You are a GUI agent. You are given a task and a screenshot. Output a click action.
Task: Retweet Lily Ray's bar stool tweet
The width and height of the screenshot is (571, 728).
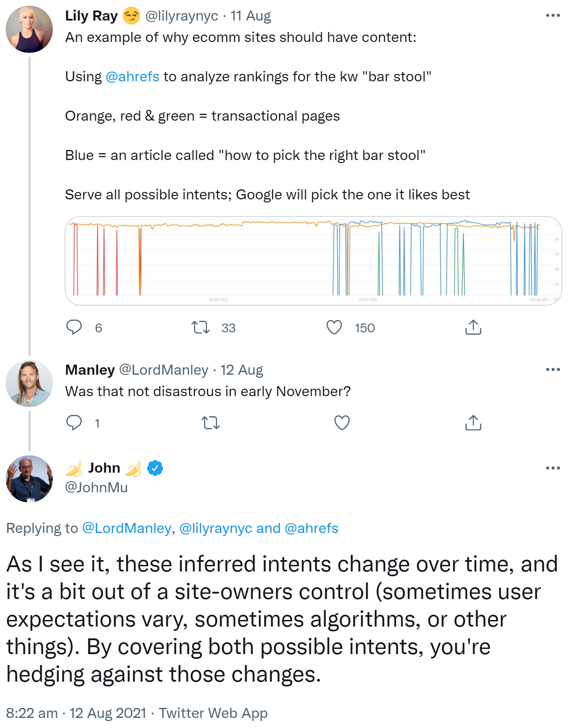(x=201, y=327)
